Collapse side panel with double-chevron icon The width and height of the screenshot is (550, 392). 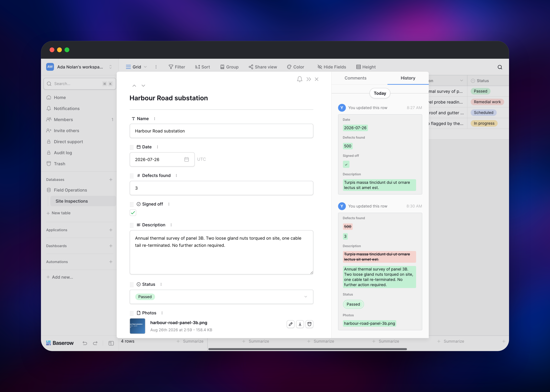pos(309,79)
